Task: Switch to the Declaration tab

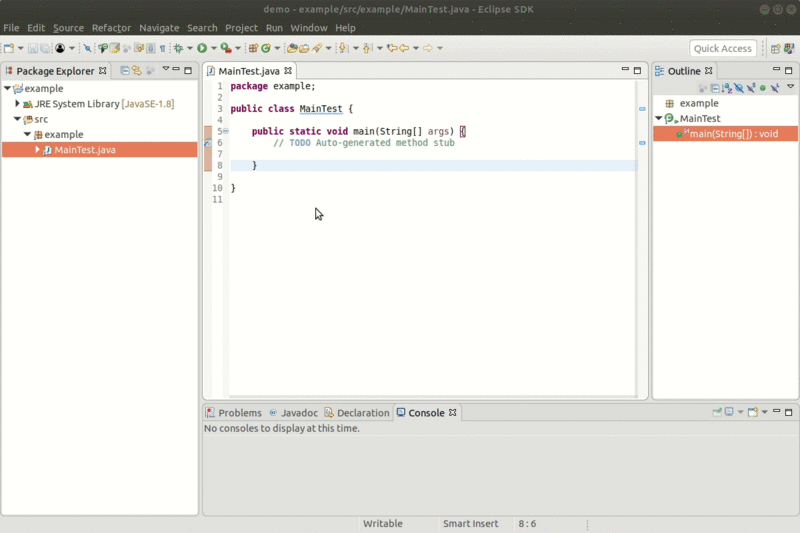Action: pyautogui.click(x=357, y=413)
